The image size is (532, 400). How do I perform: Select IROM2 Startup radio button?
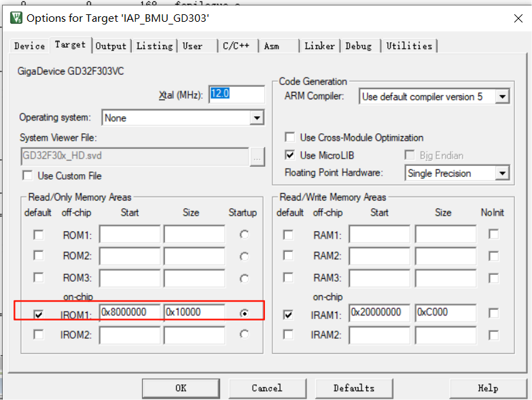[244, 335]
